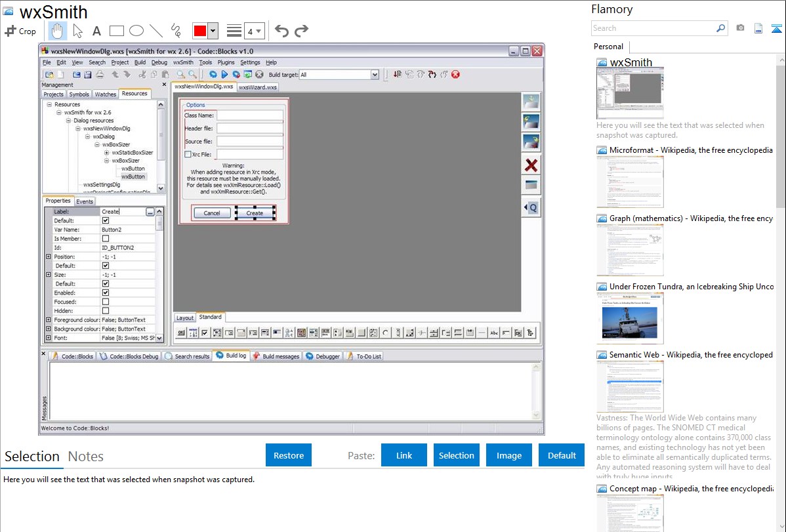Click the red color swatch
Screen dimensions: 786x532
200,31
